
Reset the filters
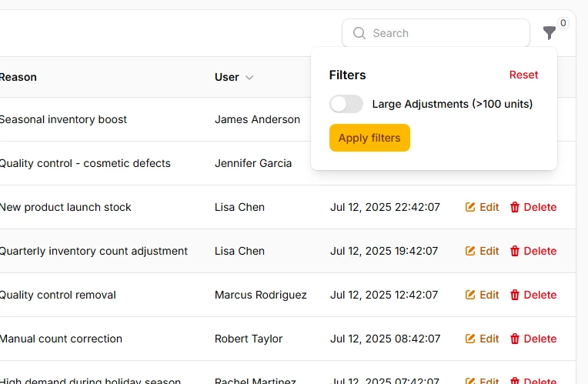pyautogui.click(x=523, y=75)
